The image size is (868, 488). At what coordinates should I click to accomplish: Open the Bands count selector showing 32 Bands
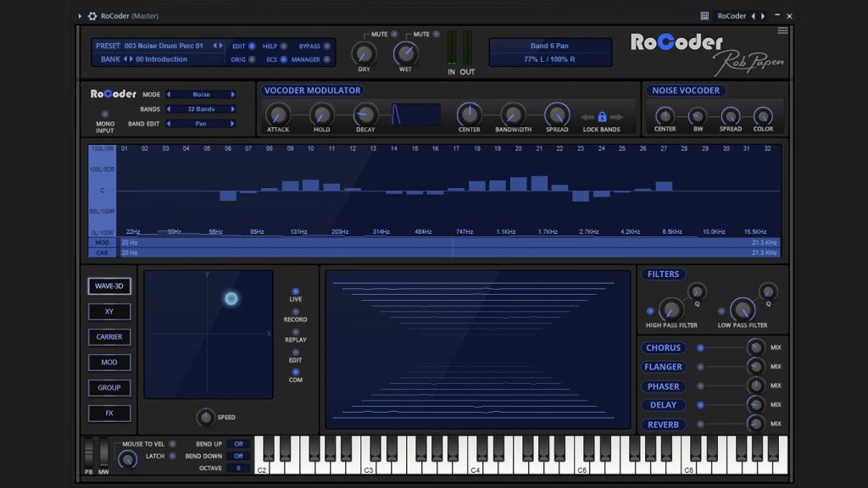[x=201, y=109]
